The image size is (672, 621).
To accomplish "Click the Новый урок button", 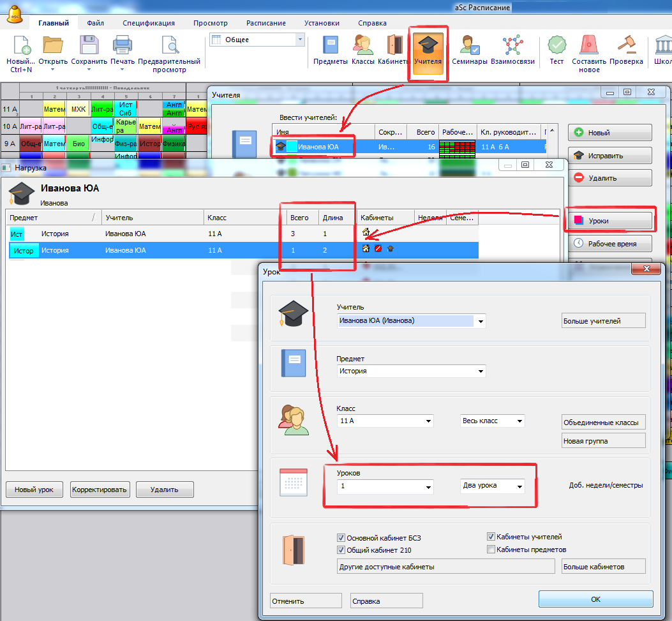I will click(x=34, y=490).
